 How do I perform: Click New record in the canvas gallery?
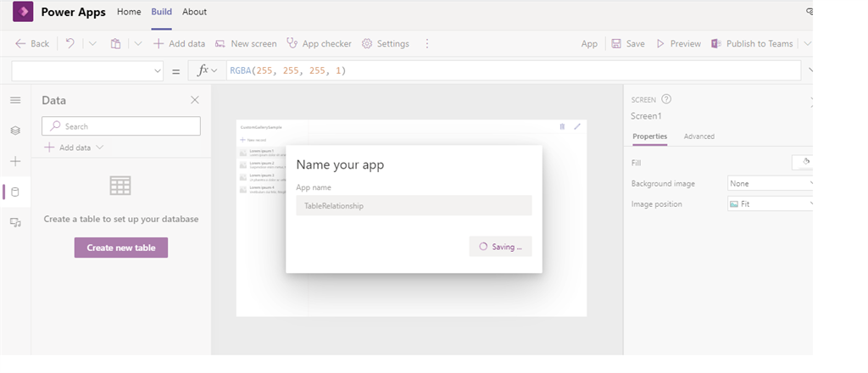point(253,140)
